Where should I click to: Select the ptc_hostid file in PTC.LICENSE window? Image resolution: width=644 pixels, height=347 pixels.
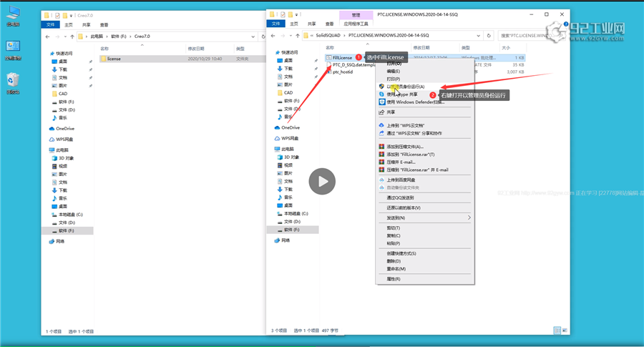343,72
